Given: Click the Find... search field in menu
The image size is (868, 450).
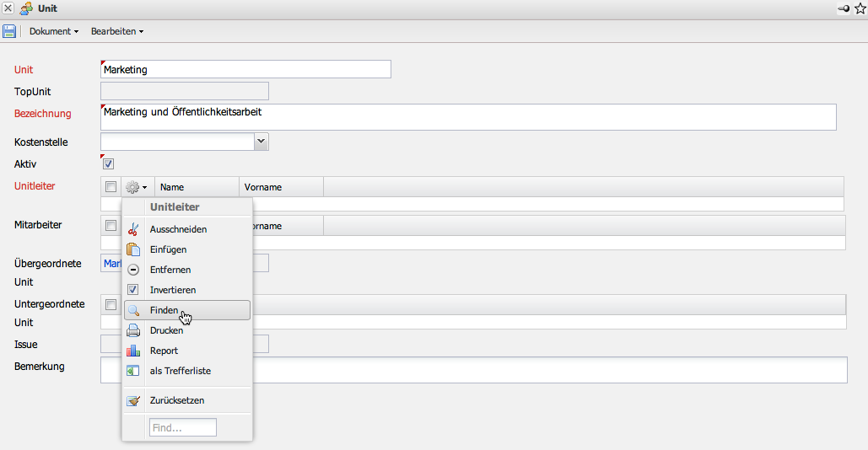Looking at the screenshot, I should coord(183,427).
